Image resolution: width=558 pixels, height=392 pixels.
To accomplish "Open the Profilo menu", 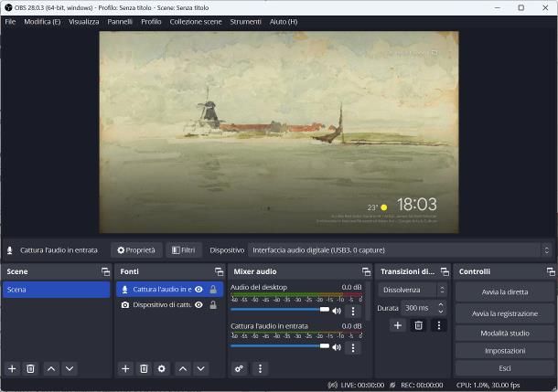I will coord(151,22).
